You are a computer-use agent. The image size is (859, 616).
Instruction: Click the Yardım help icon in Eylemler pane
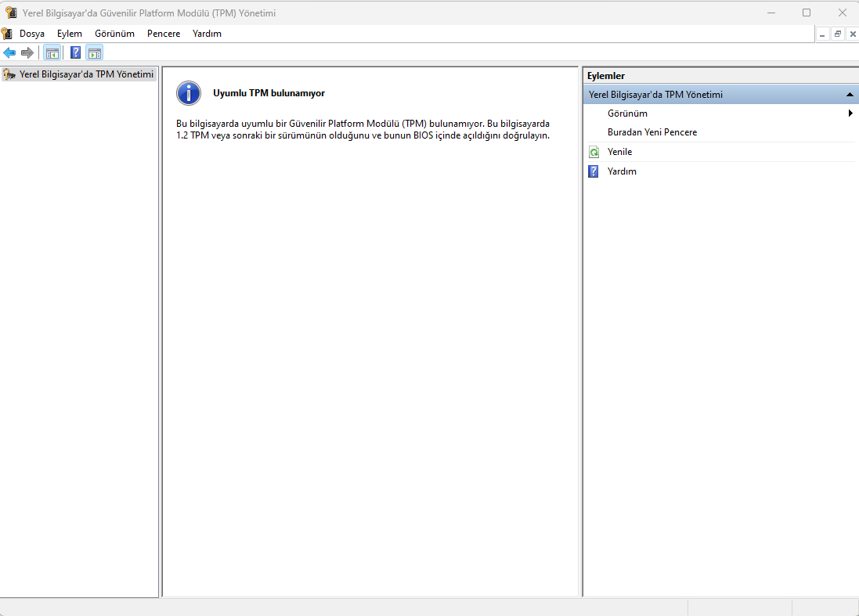(x=594, y=171)
